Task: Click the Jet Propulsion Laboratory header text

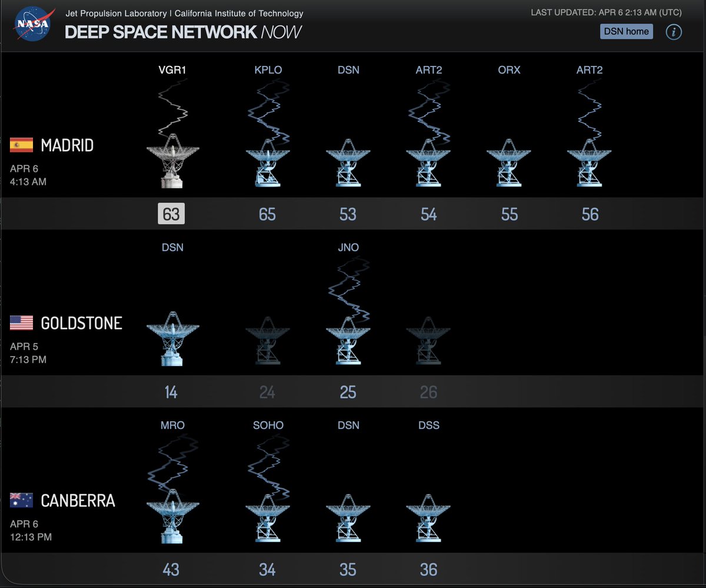Action: coord(184,13)
